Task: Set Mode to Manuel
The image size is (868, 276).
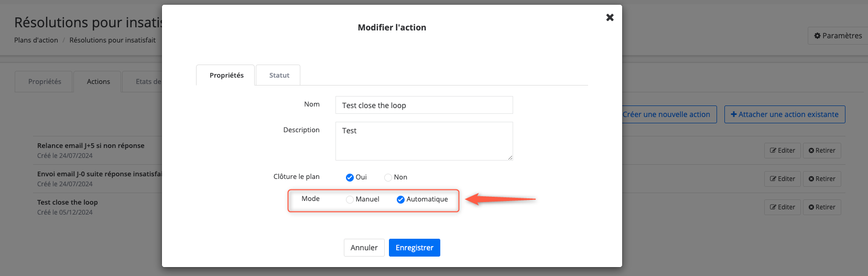Action: [x=350, y=199]
